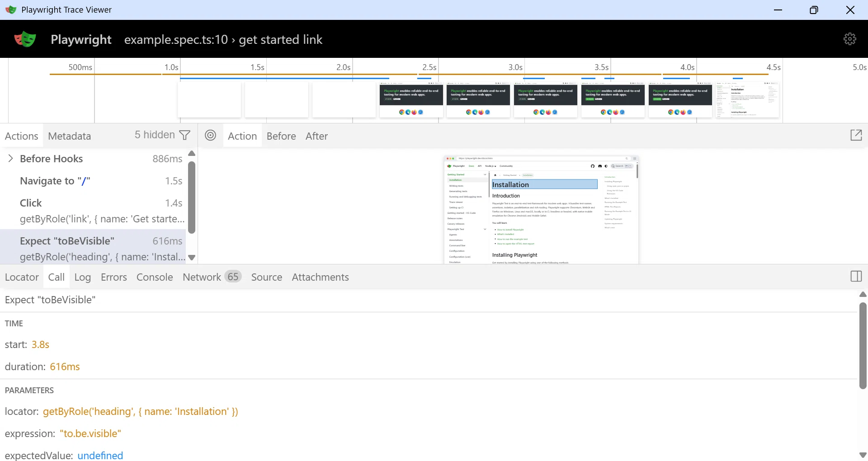Click the 4.0s marker on timeline
Image resolution: width=868 pixels, height=461 pixels.
687,67
